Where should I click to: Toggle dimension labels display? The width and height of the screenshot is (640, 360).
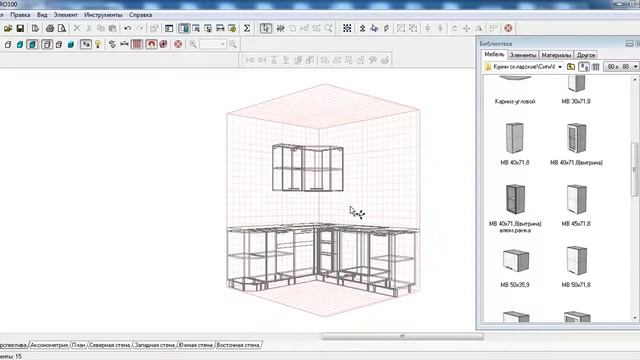point(86,44)
